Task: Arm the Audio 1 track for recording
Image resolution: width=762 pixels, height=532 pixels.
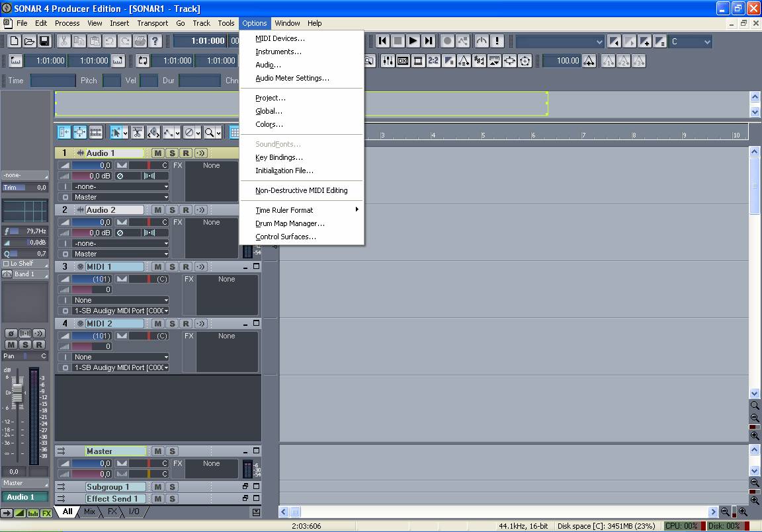Action: coord(186,153)
